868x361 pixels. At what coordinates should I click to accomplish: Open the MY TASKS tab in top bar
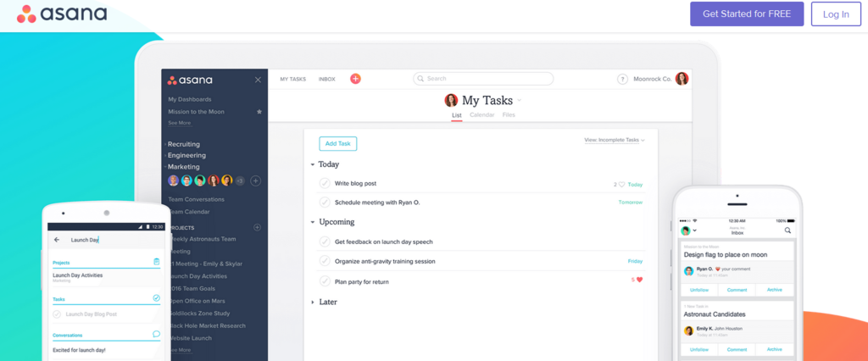point(292,79)
